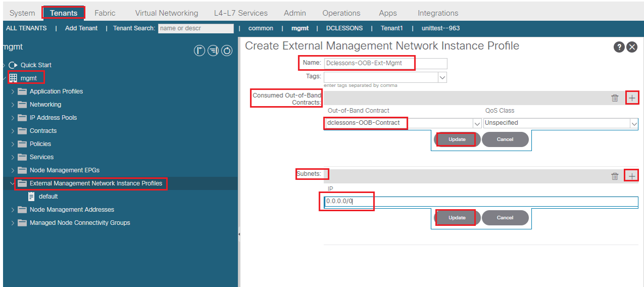This screenshot has height=287, width=644.
Task: Open the Tags dropdown arrow
Action: click(442, 77)
